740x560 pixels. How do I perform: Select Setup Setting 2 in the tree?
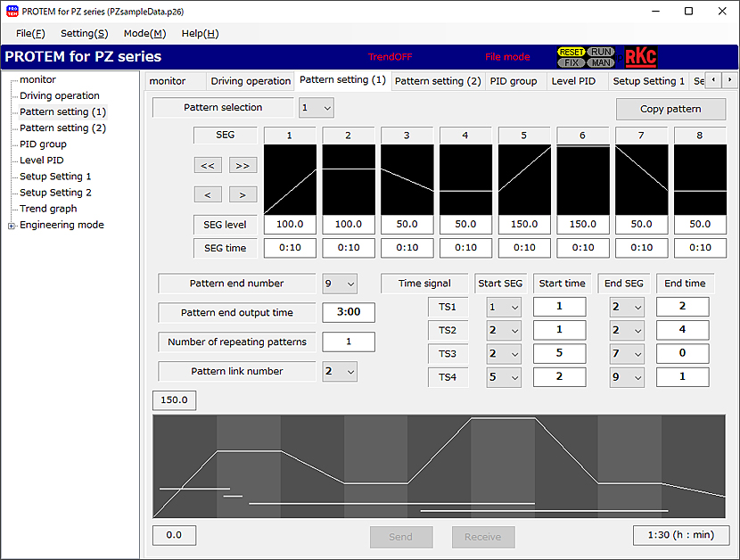click(55, 193)
